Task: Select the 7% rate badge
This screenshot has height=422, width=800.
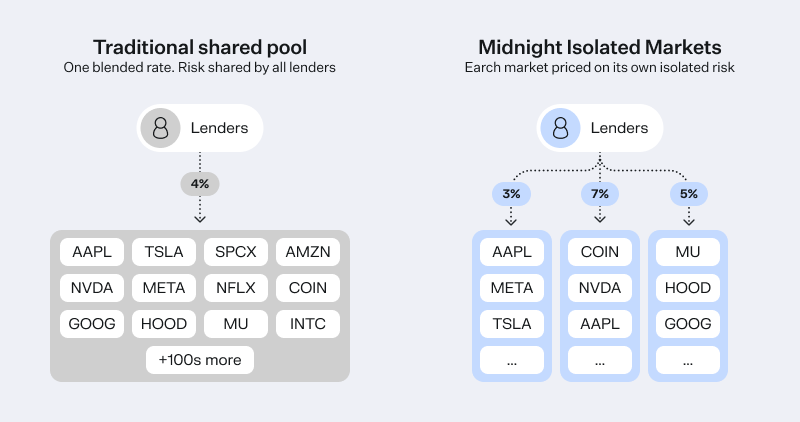Action: click(x=600, y=194)
